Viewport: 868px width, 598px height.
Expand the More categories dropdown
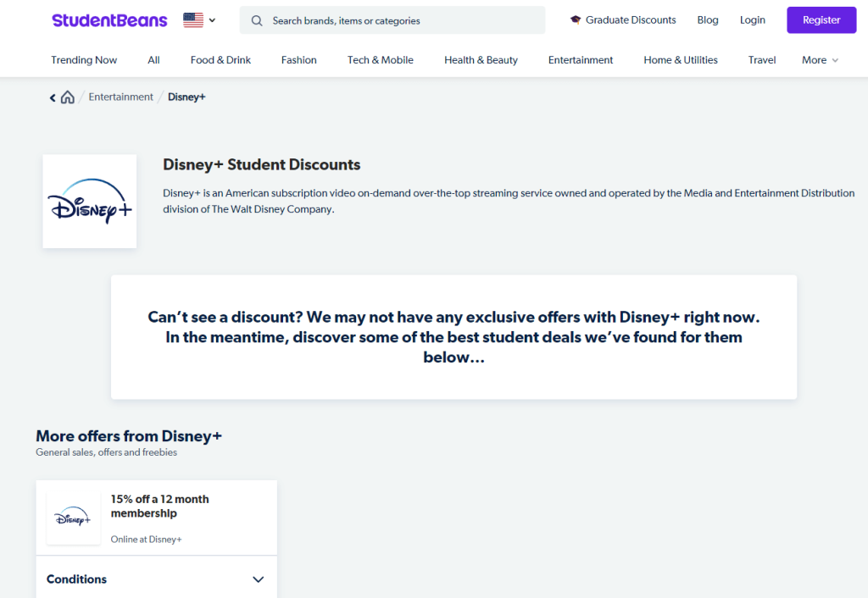[x=820, y=60]
